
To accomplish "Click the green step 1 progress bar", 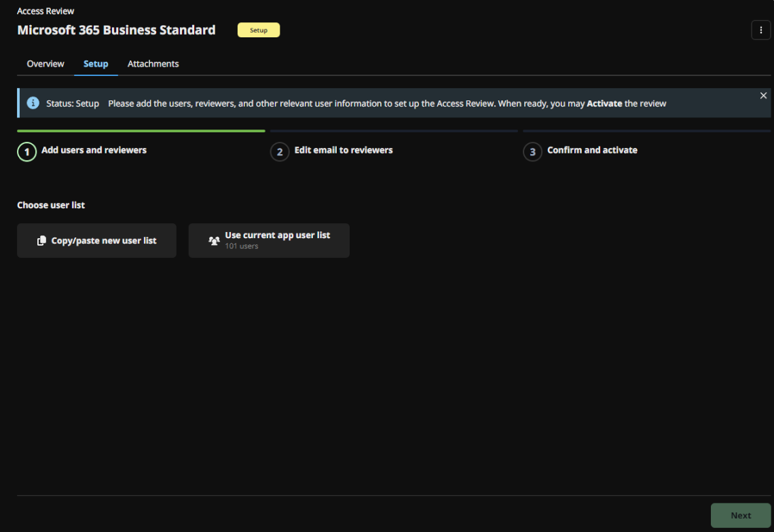I will pyautogui.click(x=141, y=130).
